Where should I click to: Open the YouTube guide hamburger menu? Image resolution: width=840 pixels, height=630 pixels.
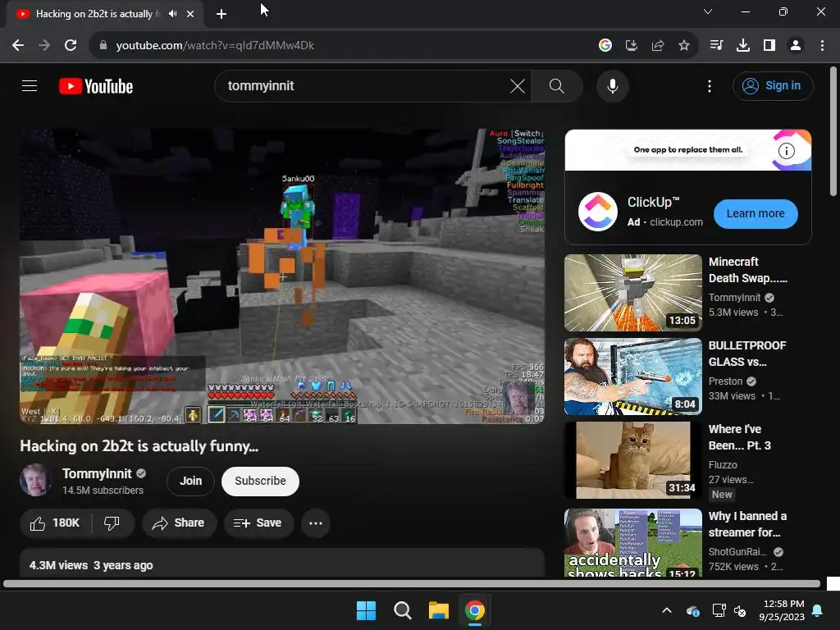(30, 85)
